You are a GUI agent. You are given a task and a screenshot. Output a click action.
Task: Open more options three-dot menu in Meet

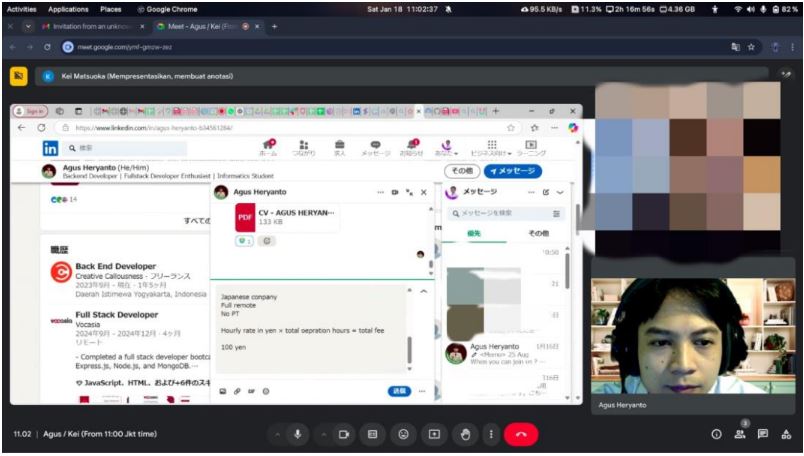[490, 434]
